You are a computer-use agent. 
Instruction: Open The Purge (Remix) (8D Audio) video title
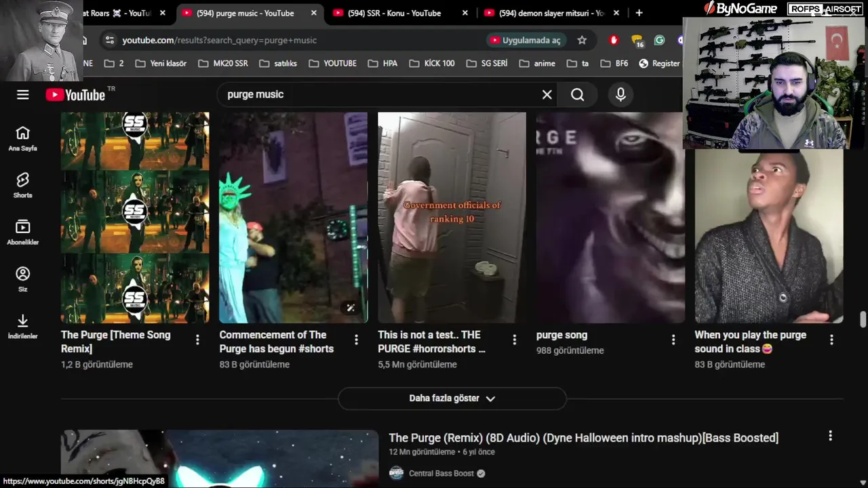point(583,438)
